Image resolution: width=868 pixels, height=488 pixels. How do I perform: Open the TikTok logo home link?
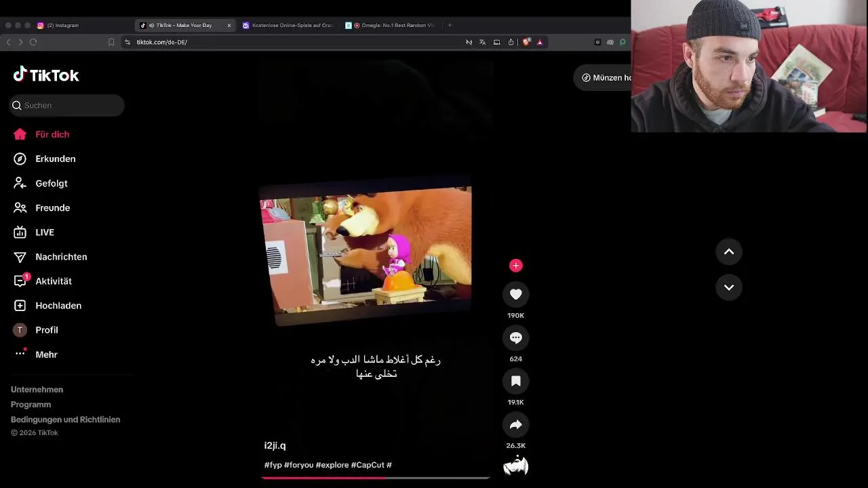click(x=46, y=75)
